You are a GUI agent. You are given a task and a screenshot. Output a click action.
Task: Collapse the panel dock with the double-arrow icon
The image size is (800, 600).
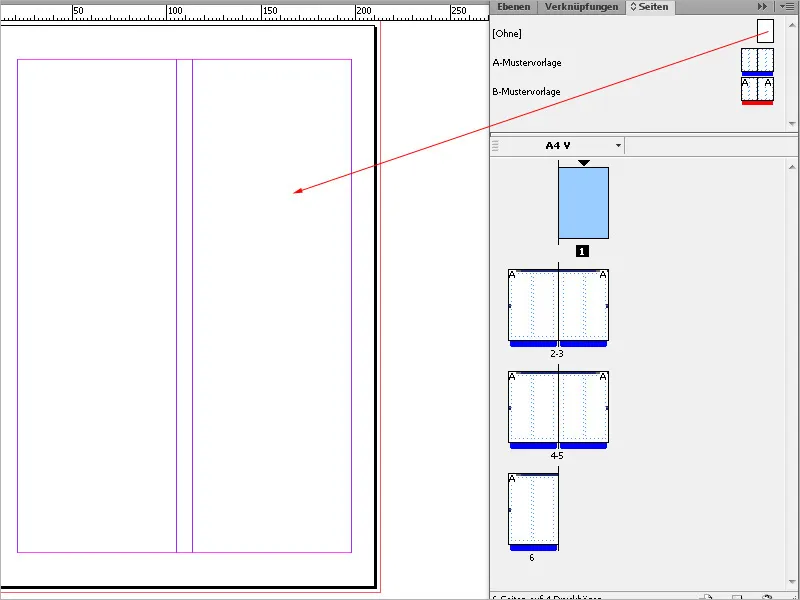[x=762, y=7]
